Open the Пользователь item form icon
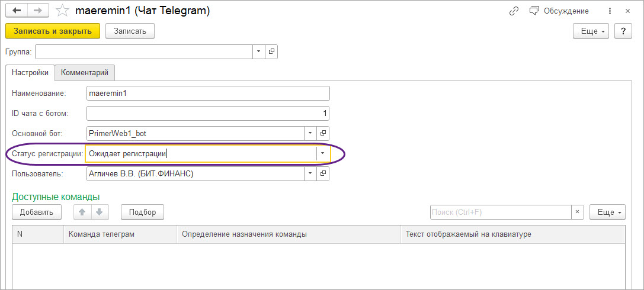This screenshot has width=644, height=290. [x=323, y=173]
